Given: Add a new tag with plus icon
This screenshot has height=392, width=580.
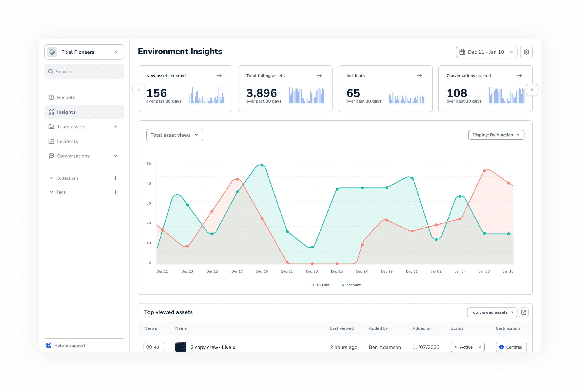Looking at the screenshot, I should click(115, 192).
